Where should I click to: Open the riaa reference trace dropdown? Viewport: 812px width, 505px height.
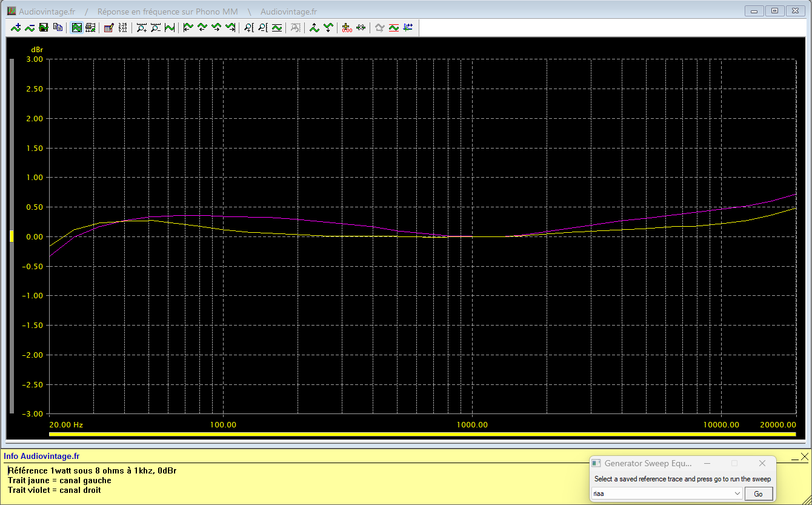(x=737, y=493)
